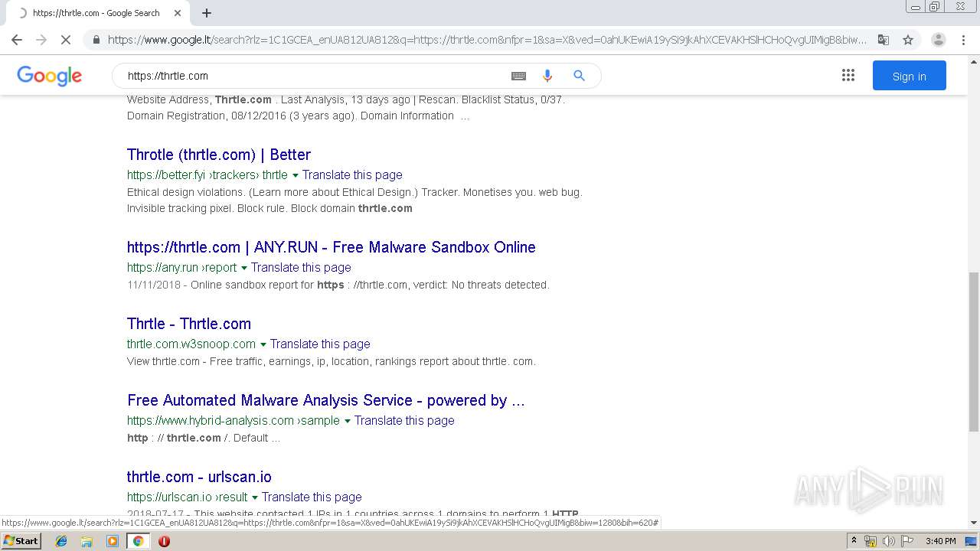
Task: Expand dropdown arrow next to better.fyi URL
Action: coord(295,175)
